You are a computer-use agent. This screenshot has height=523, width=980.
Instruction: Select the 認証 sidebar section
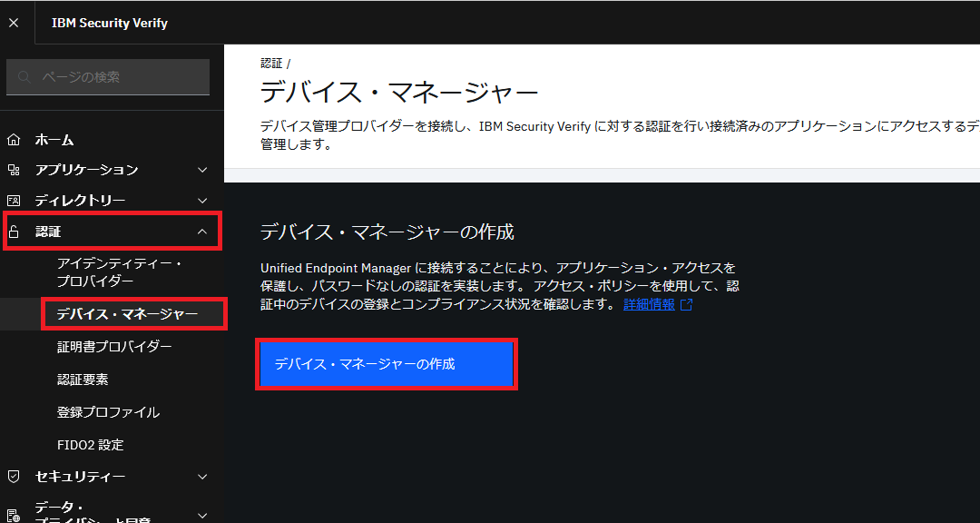tap(112, 232)
